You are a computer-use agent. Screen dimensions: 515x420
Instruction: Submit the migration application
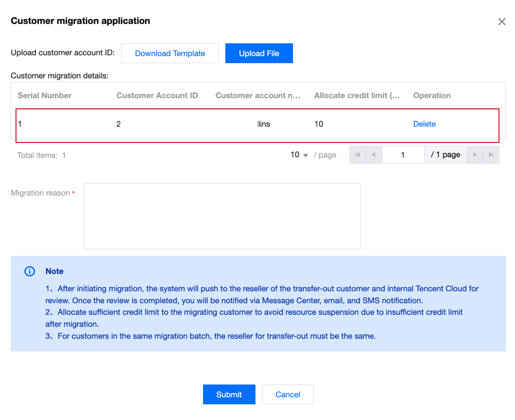click(229, 394)
